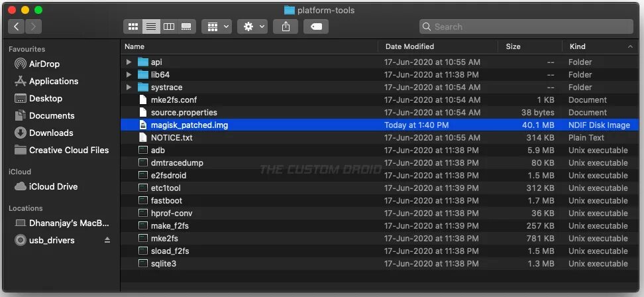Open the gear action menu
This screenshot has width=644, height=297.
[x=252, y=27]
